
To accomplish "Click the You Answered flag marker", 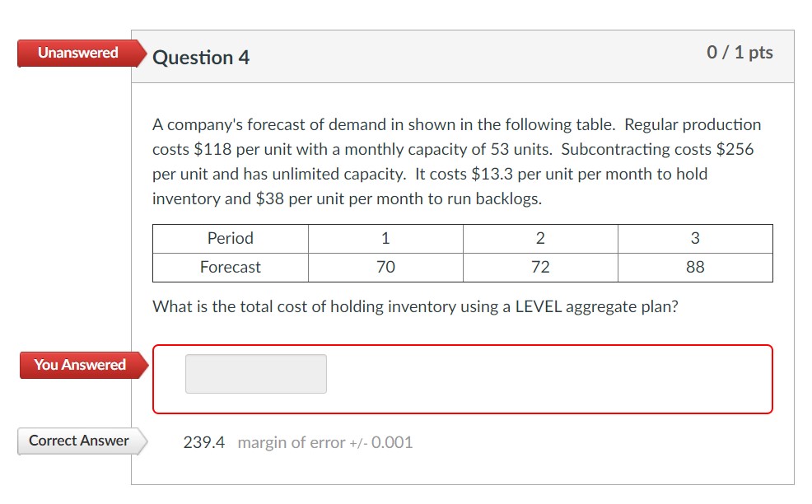I will [78, 365].
